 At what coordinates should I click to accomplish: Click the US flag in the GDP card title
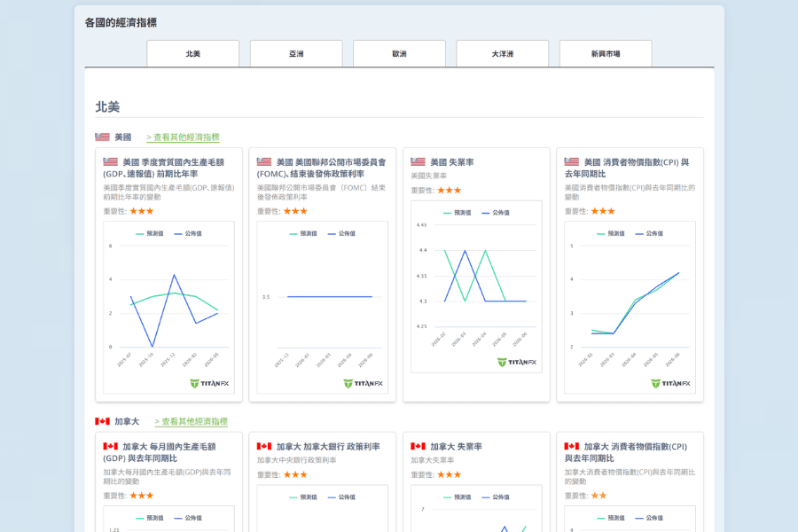pyautogui.click(x=111, y=162)
